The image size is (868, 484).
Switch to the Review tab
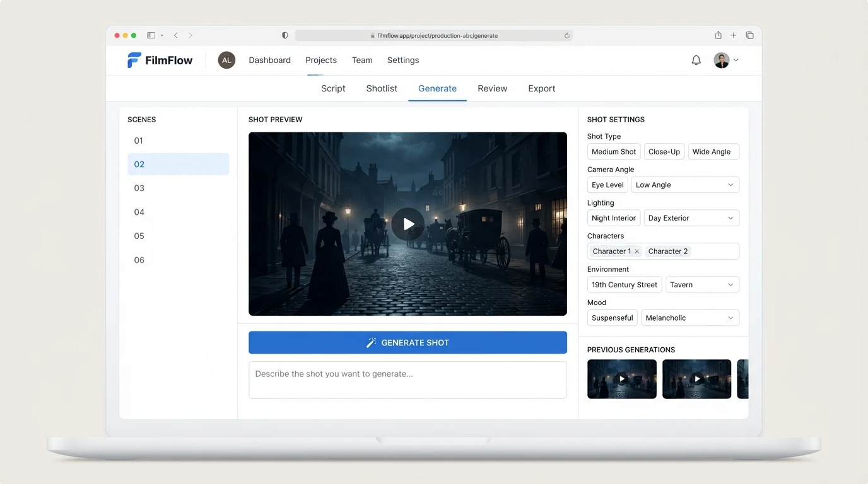(x=493, y=89)
